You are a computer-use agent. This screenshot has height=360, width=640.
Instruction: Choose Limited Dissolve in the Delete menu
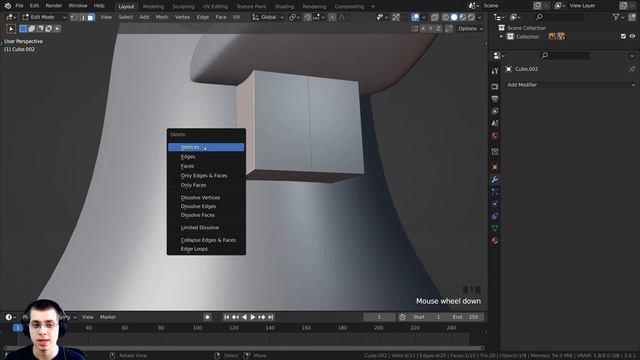coord(206,228)
